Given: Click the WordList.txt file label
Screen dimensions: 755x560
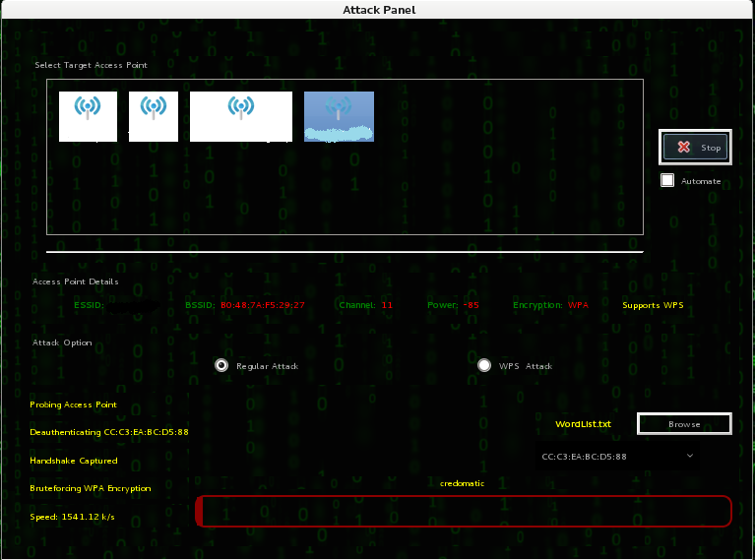Looking at the screenshot, I should click(x=583, y=424).
